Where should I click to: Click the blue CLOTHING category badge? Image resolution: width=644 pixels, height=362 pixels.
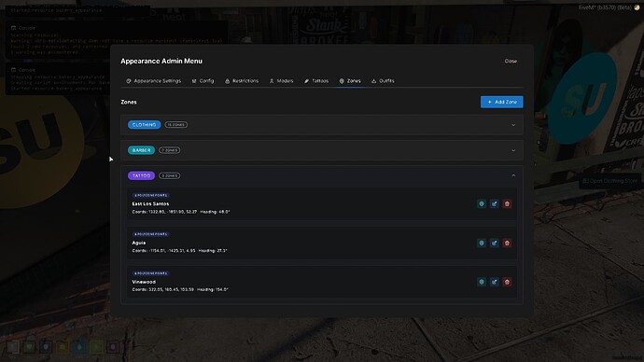[x=144, y=125]
